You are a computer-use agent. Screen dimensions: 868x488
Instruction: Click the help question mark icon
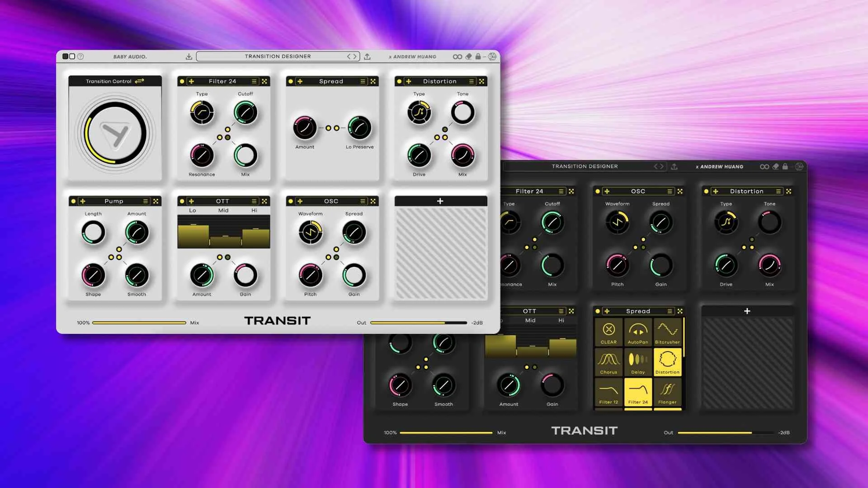(x=80, y=56)
